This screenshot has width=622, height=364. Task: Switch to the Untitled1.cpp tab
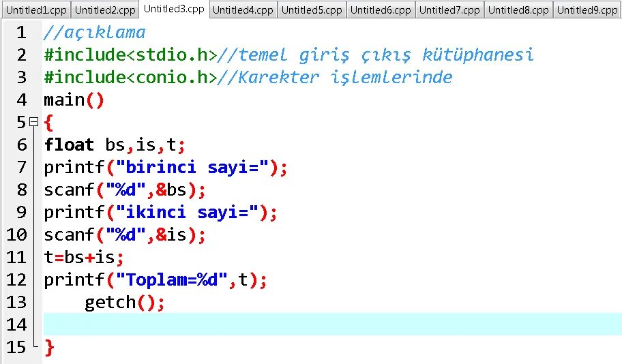[36, 10]
